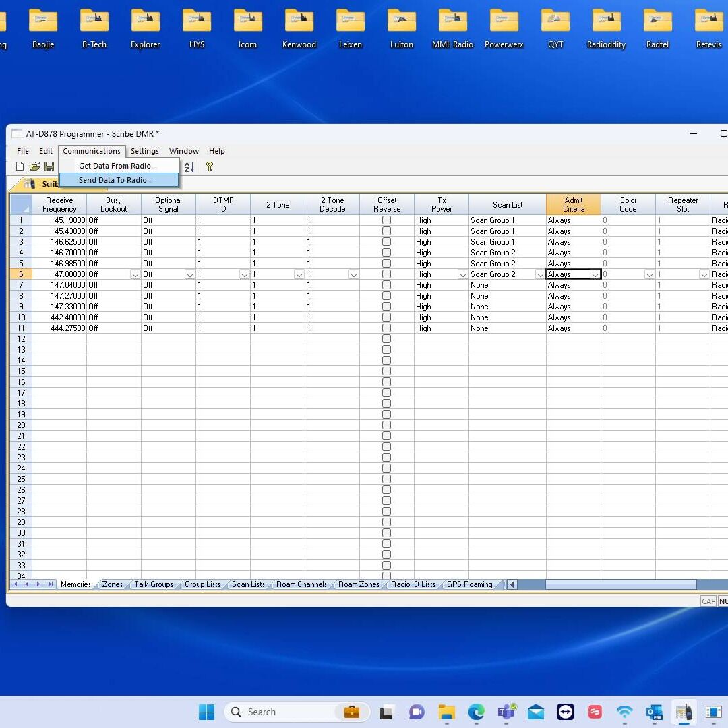Open the Icom desktop folder
Screen dimensions: 728x728
247,29
